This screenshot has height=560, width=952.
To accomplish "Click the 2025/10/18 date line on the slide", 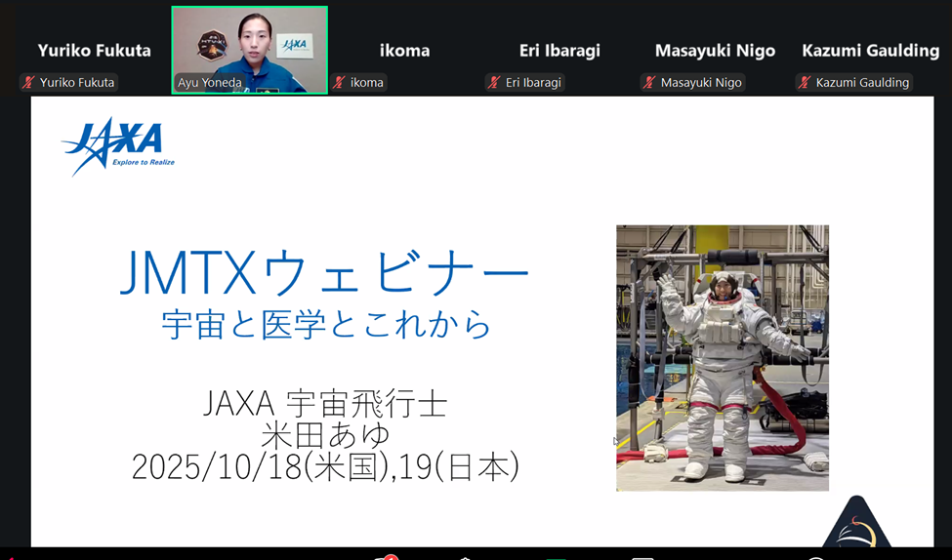I will (325, 466).
